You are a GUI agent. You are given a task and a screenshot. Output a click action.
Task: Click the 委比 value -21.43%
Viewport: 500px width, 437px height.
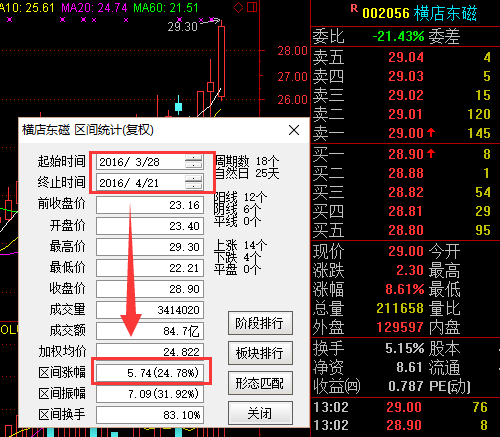(x=398, y=36)
